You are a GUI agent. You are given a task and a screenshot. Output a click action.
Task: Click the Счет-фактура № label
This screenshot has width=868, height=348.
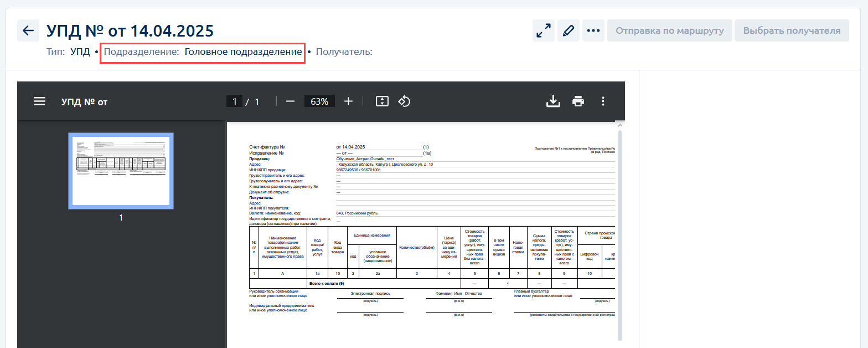(267, 147)
